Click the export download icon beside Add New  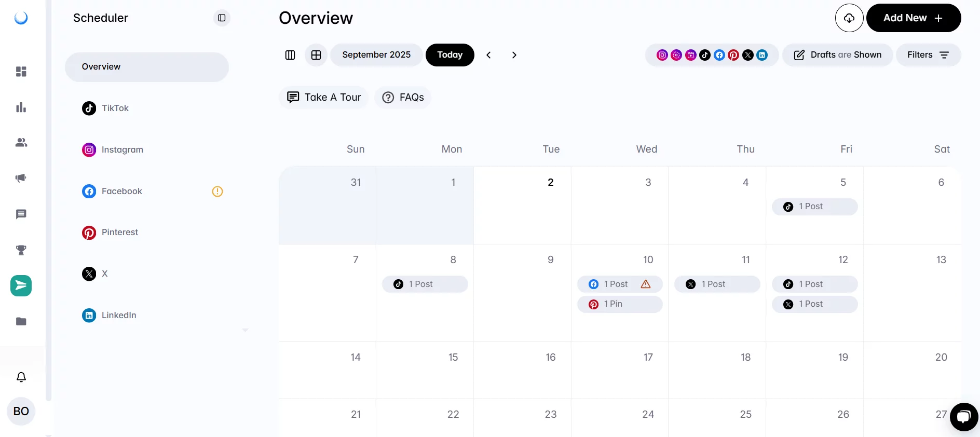[x=849, y=18]
